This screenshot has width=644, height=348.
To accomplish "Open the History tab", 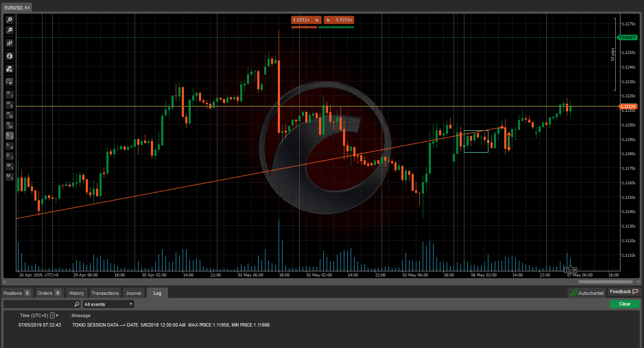I will coord(76,293).
